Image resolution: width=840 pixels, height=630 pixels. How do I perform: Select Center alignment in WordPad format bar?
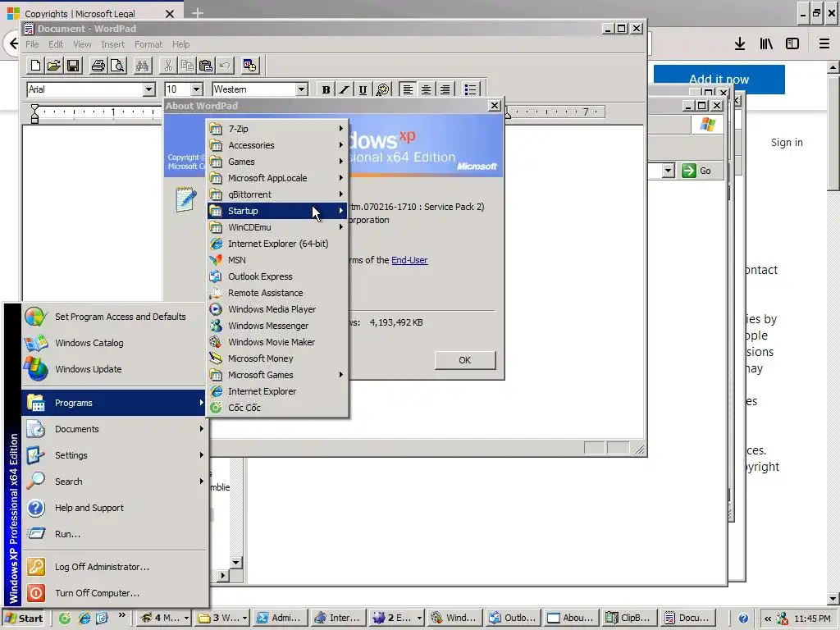pos(426,89)
